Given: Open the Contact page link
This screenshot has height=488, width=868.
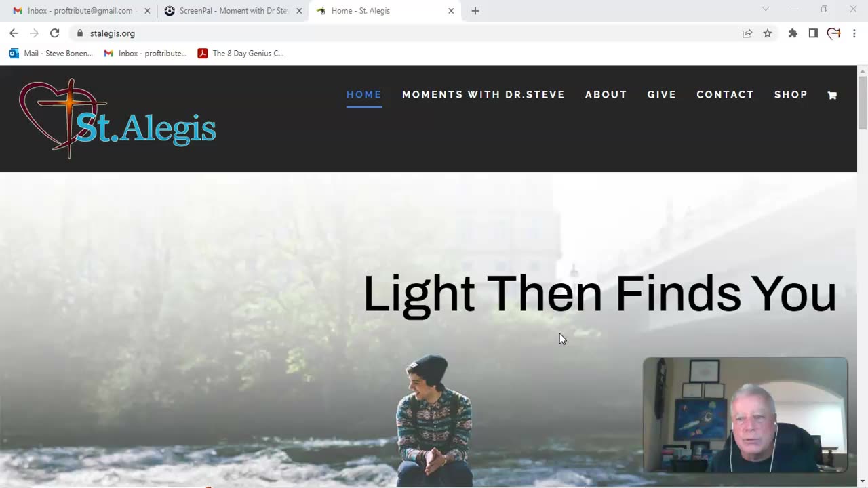Looking at the screenshot, I should [725, 94].
